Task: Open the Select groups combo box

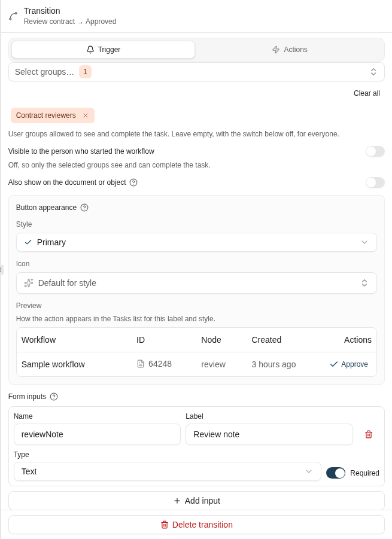Action: pyautogui.click(x=196, y=72)
